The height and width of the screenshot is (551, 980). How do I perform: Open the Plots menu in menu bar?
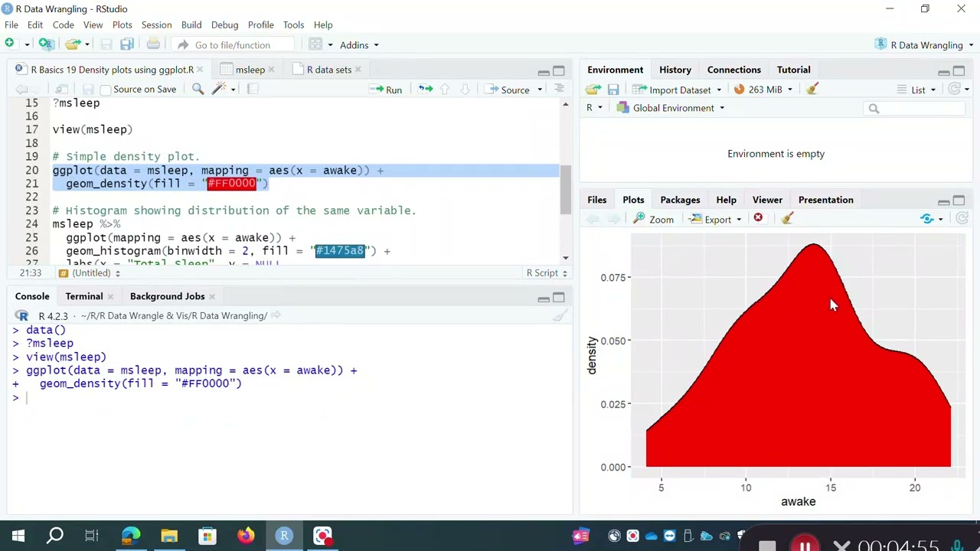click(x=122, y=24)
